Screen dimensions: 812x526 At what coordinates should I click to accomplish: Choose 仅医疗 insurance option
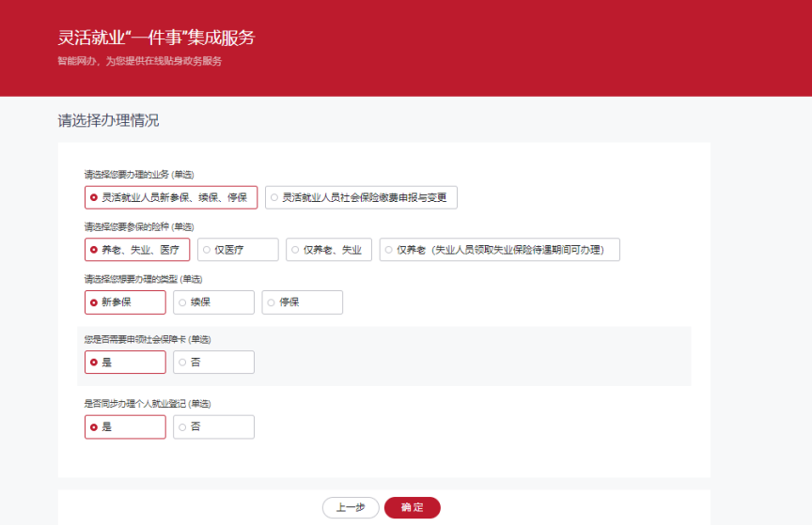pyautogui.click(x=238, y=250)
